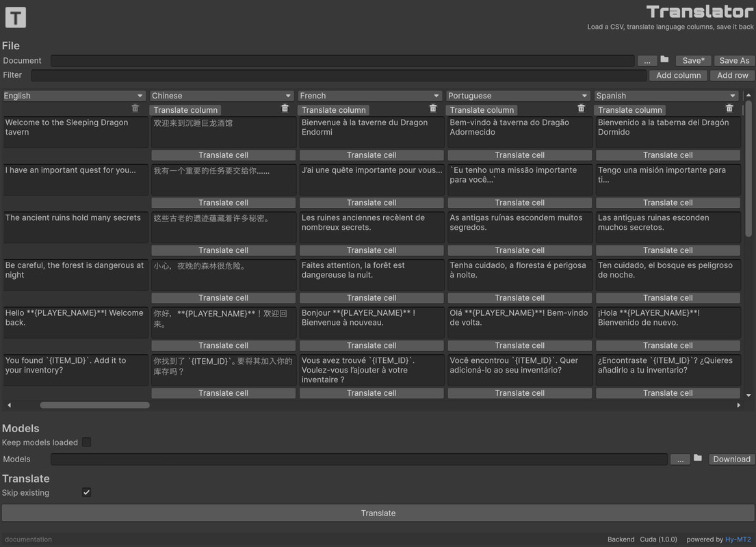This screenshot has height=547, width=756.
Task: Edit 'Be careful, the forest is dangerous' cell
Action: click(76, 275)
